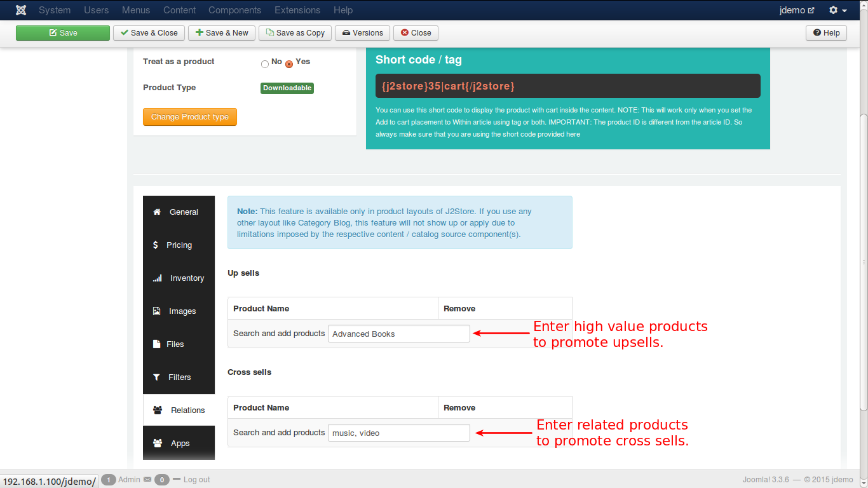Click the group icon beside Apps

[157, 444]
